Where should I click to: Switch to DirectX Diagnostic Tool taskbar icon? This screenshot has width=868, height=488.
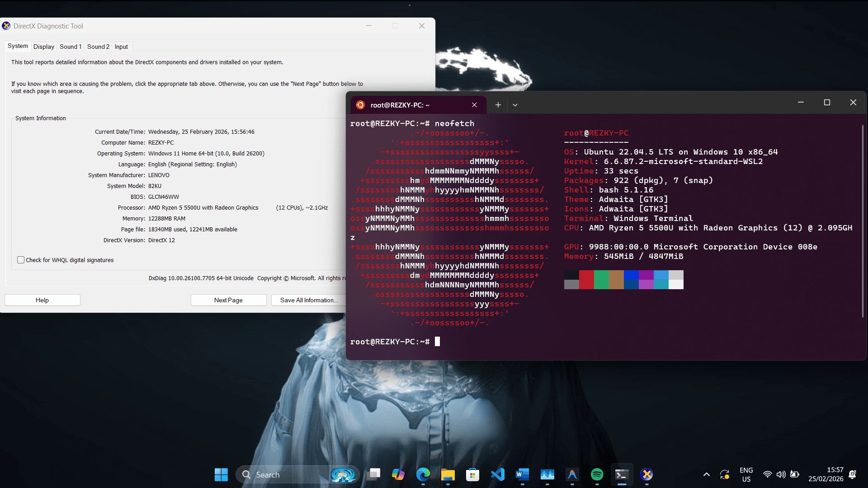pos(647,474)
